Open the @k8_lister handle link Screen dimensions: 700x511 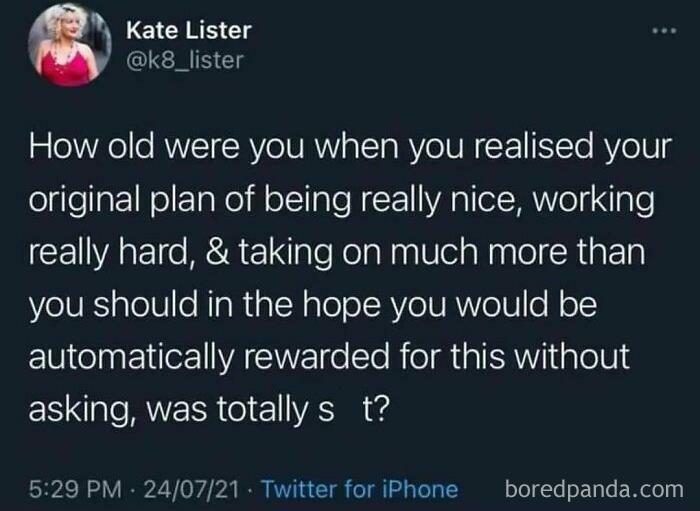pos(185,60)
